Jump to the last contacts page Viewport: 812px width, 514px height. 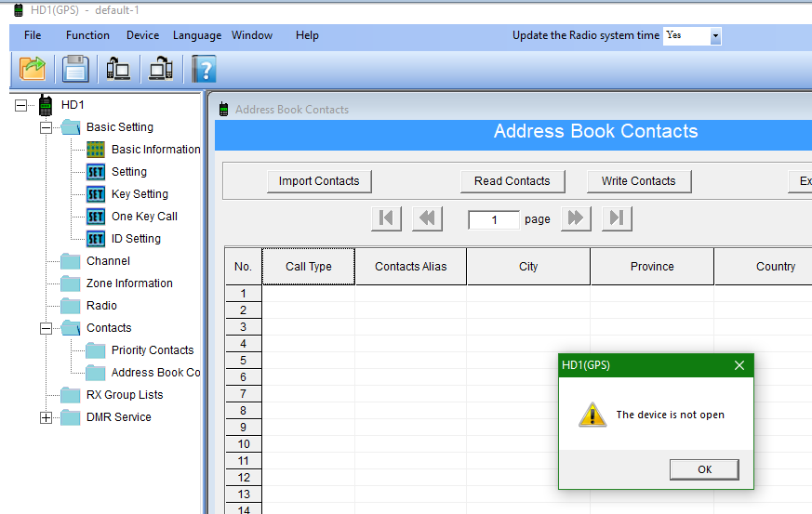617,218
